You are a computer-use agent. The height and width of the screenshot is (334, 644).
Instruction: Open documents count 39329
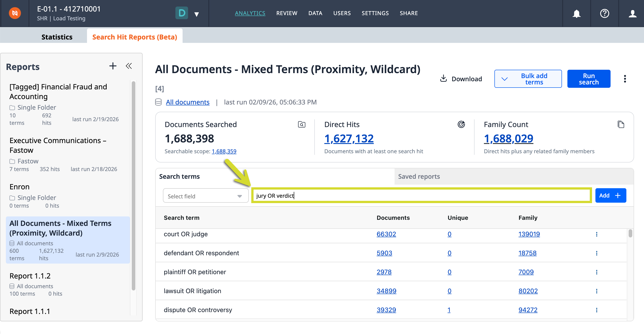coord(386,310)
